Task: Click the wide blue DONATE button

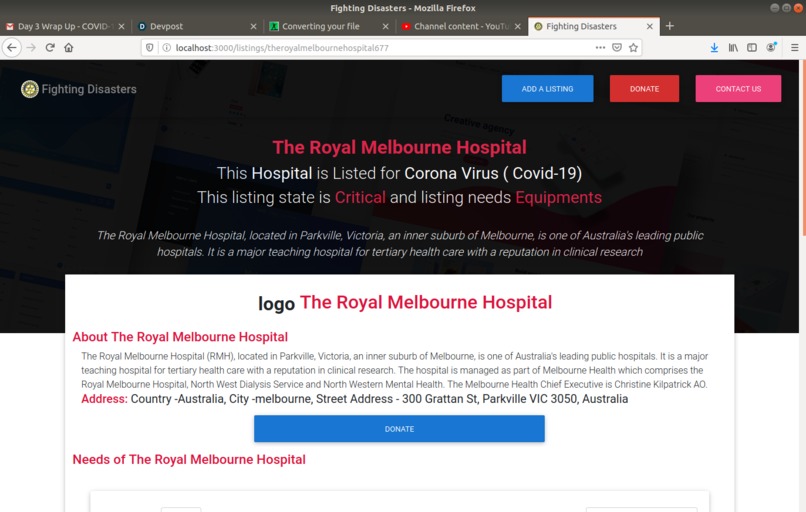Action: tap(399, 429)
